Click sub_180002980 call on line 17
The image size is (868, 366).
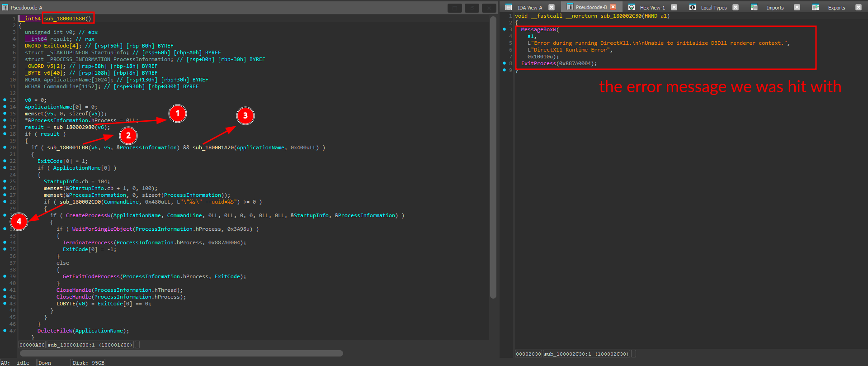(x=74, y=127)
